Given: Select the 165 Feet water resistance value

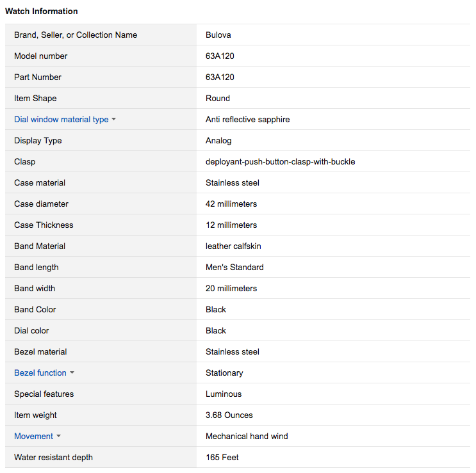Looking at the screenshot, I should click(222, 458).
